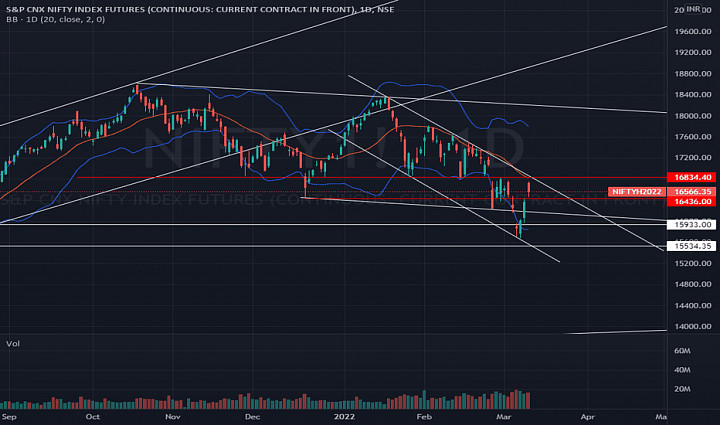The width and height of the screenshot is (720, 425).
Task: Select the BB 1D (20, close, 2, 0) indicator label
Action: (x=56, y=19)
